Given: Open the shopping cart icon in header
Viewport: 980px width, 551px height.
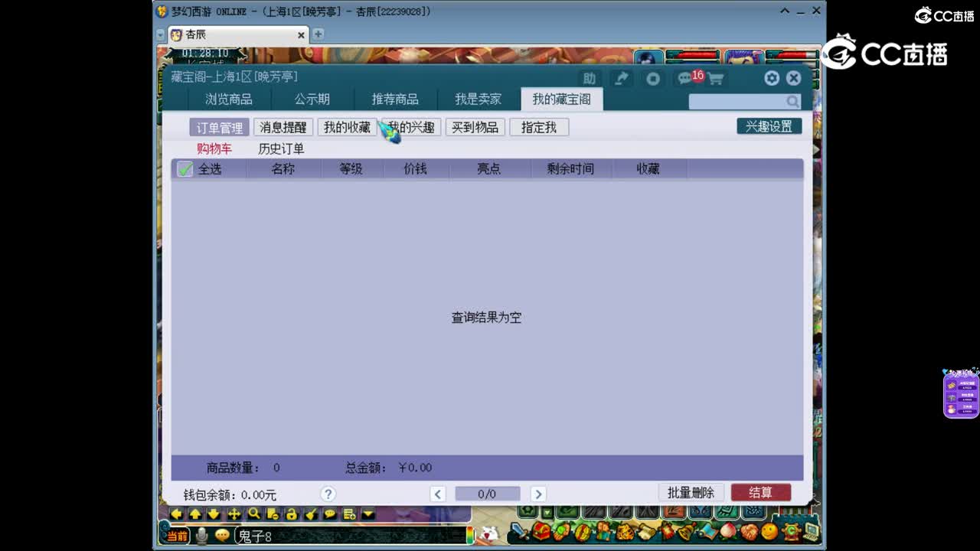Looking at the screenshot, I should (x=716, y=79).
